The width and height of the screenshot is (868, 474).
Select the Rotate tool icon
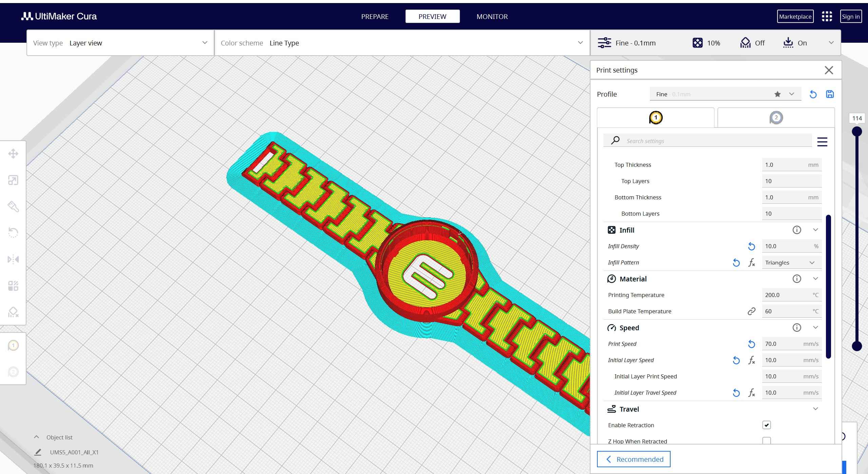(13, 233)
